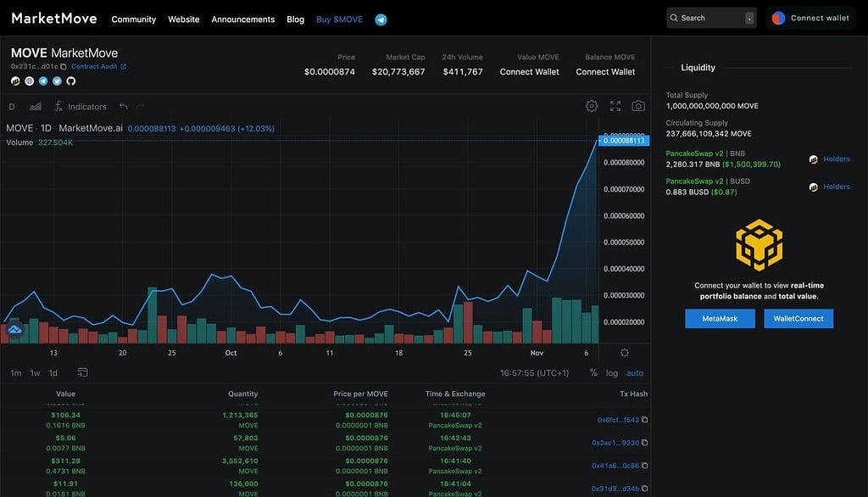This screenshot has height=497, width=868.
Task: Click Connect Wallet under Balance MOVE
Action: 605,72
